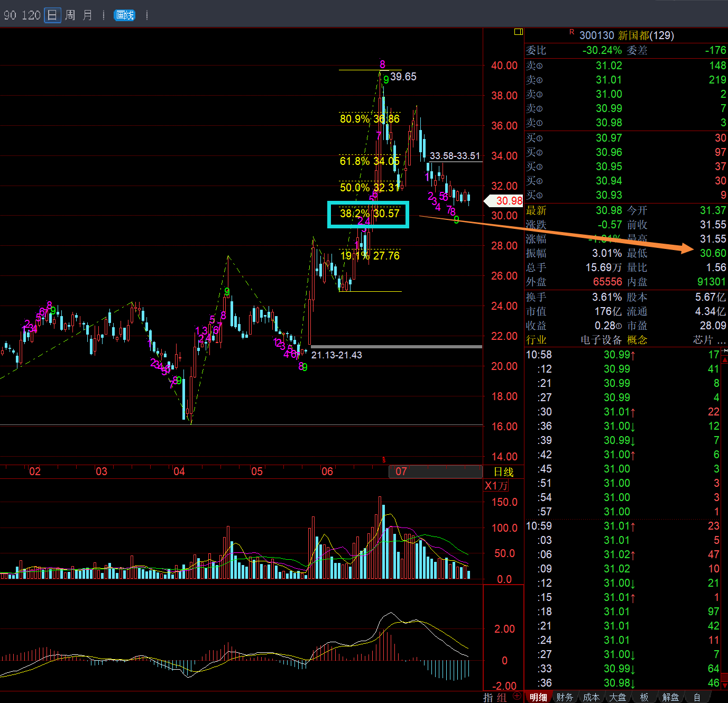Click the red R margin-trading marker

(572, 33)
